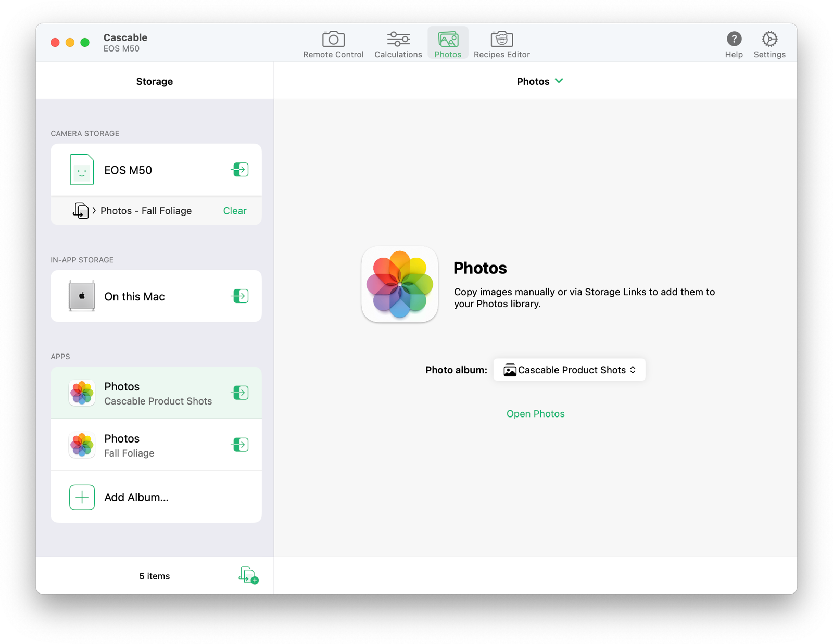The width and height of the screenshot is (833, 644).
Task: Close the Cascable window with the red button
Action: [x=55, y=43]
